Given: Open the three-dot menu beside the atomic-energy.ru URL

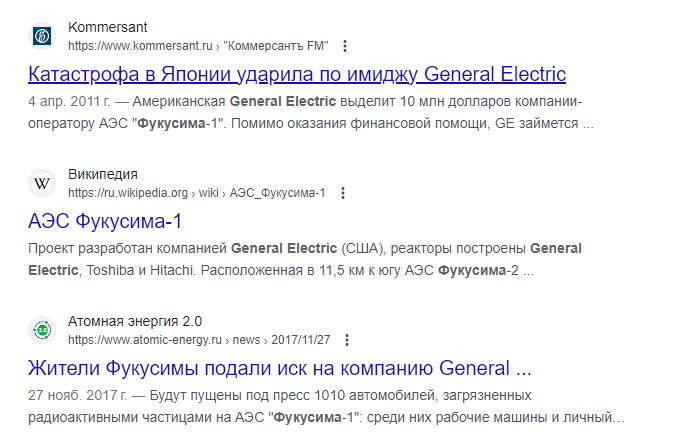Looking at the screenshot, I should click(347, 340).
